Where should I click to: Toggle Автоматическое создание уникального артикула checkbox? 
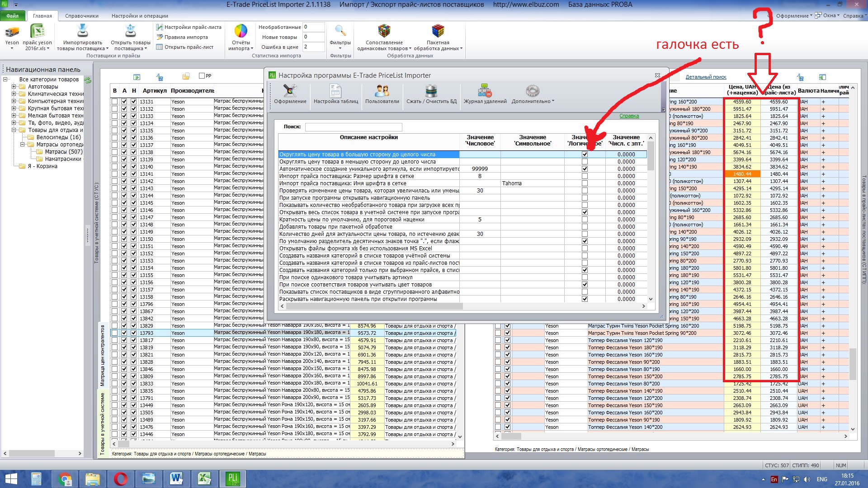[585, 169]
